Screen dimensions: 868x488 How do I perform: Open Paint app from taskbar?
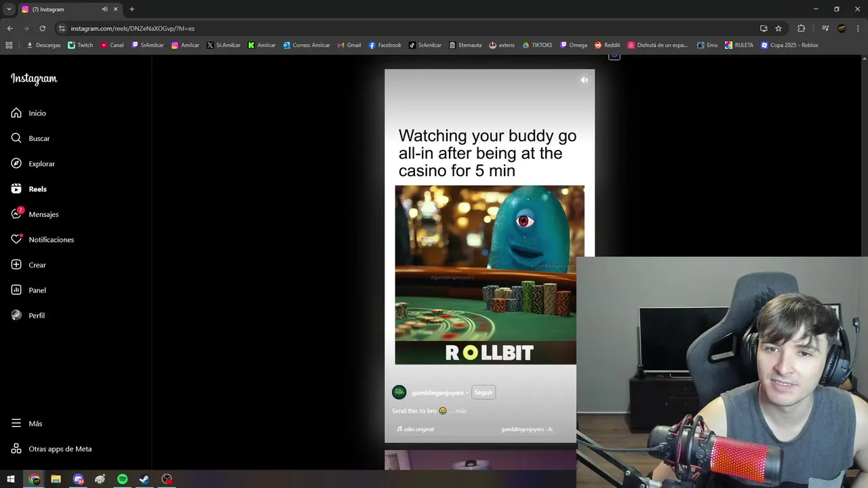coord(100,479)
